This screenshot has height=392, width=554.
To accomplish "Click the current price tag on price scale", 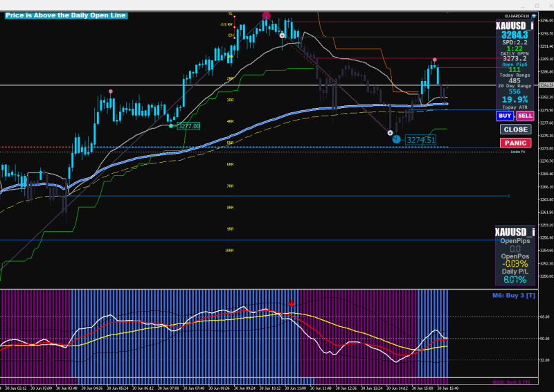I will [x=546, y=86].
